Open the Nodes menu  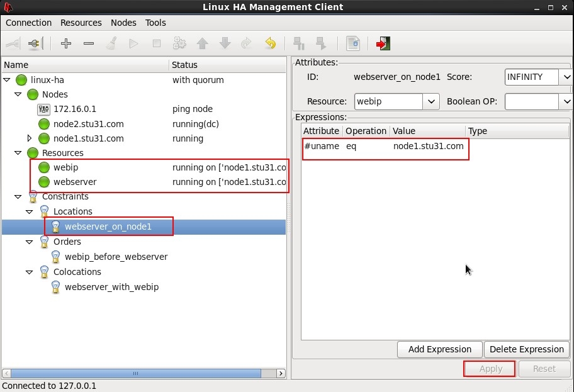click(x=123, y=23)
